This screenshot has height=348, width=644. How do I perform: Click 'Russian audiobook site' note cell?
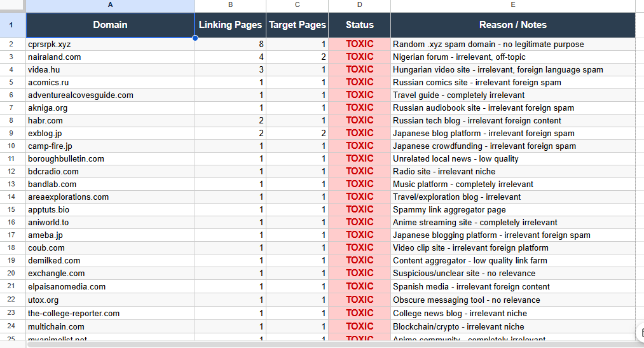[x=513, y=108]
